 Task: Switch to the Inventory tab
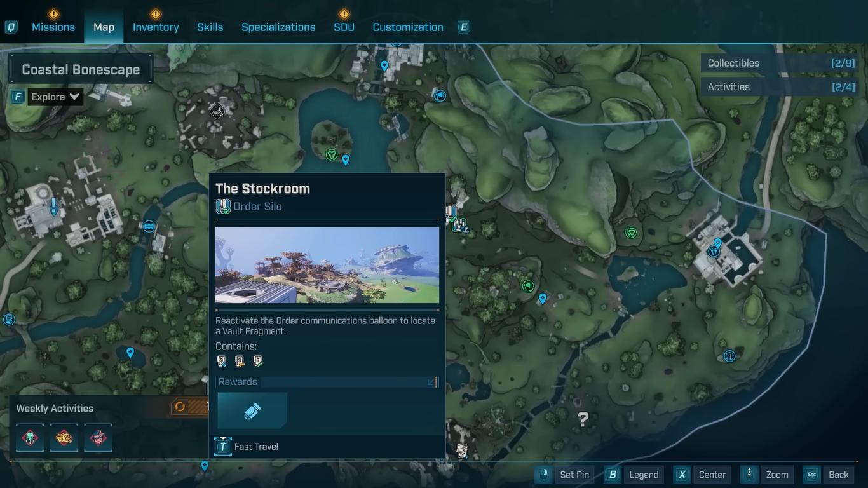[156, 27]
